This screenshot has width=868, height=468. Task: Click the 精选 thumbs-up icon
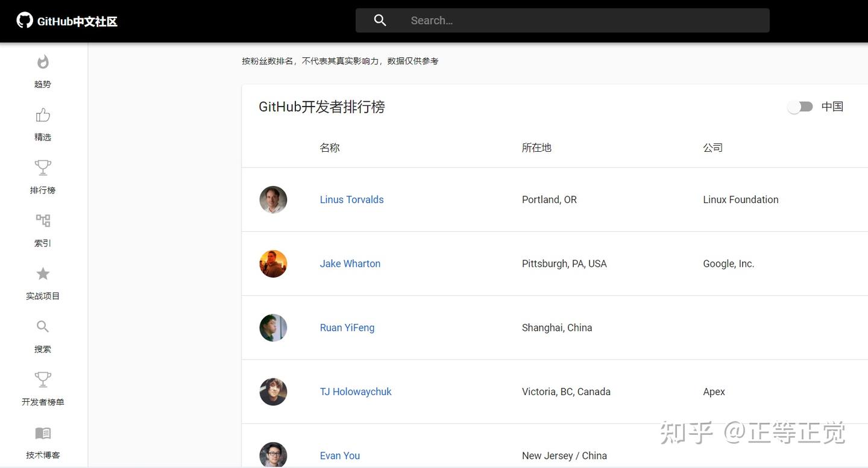(x=42, y=114)
